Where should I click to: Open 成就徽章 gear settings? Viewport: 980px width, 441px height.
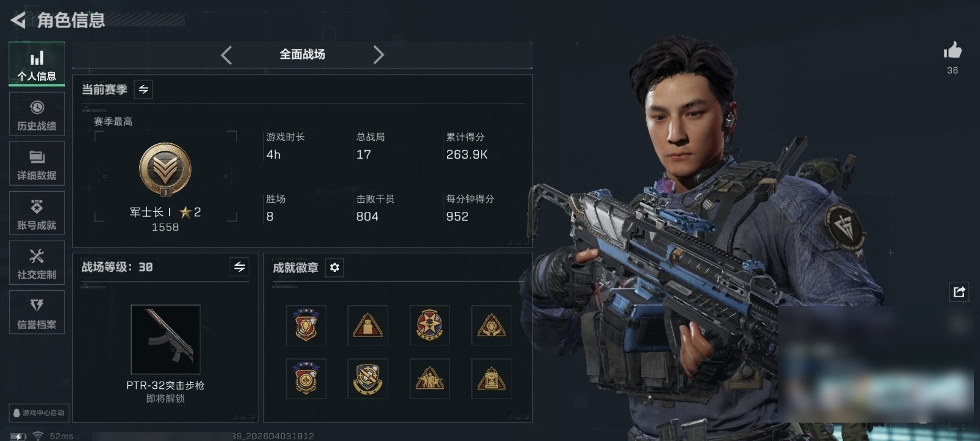click(x=334, y=268)
